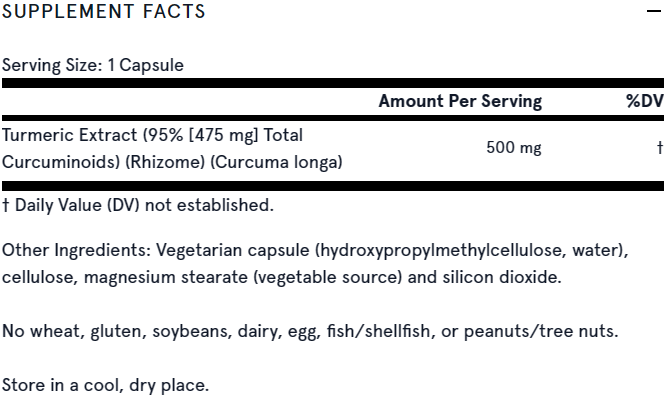Screen dimensions: 669x402
Task: Click the word Rhizome in ingredient row
Action: click(x=170, y=162)
